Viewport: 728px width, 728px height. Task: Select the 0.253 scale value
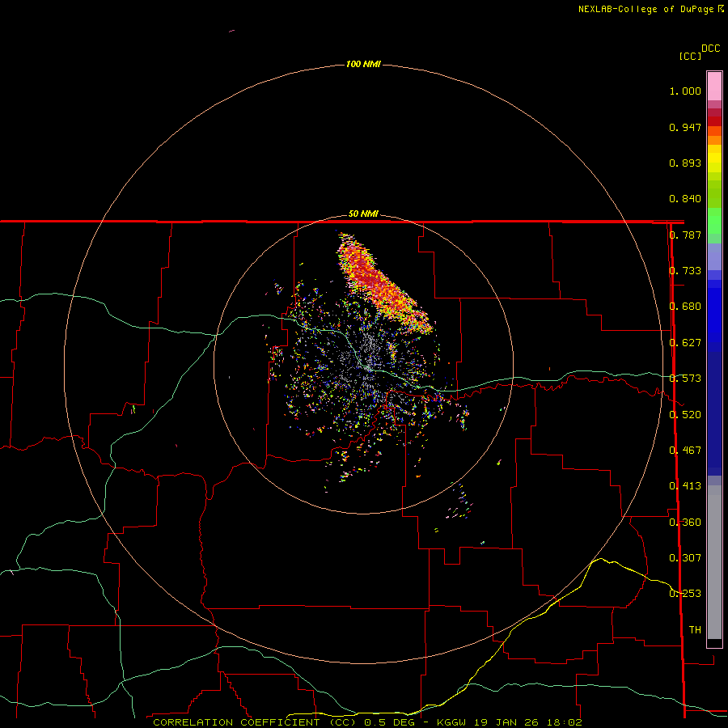pyautogui.click(x=685, y=594)
